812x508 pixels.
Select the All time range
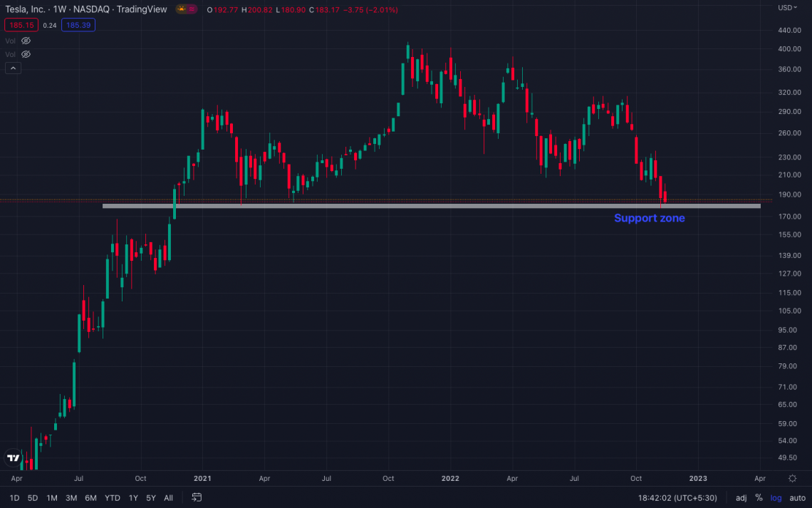(168, 497)
